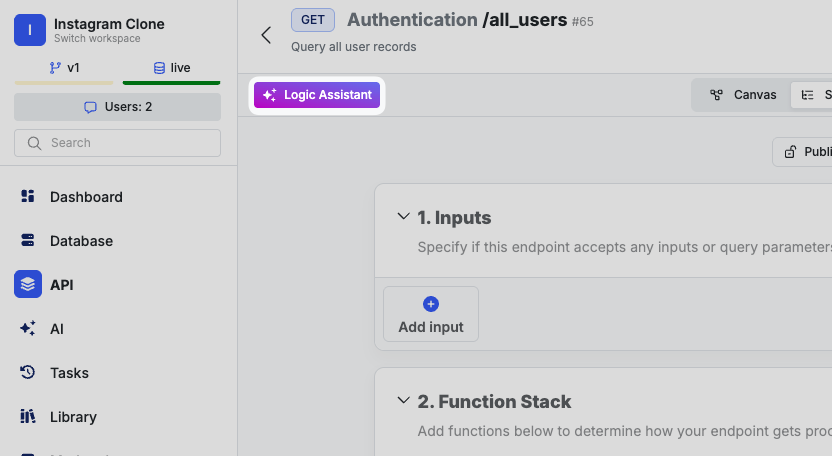Click the back arrow chevron
Image resolution: width=832 pixels, height=456 pixels.
[x=266, y=35]
